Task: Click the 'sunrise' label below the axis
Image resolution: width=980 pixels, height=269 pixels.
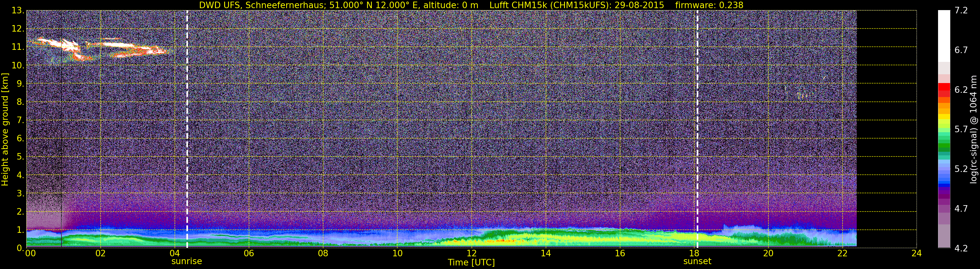Action: pyautogui.click(x=186, y=261)
